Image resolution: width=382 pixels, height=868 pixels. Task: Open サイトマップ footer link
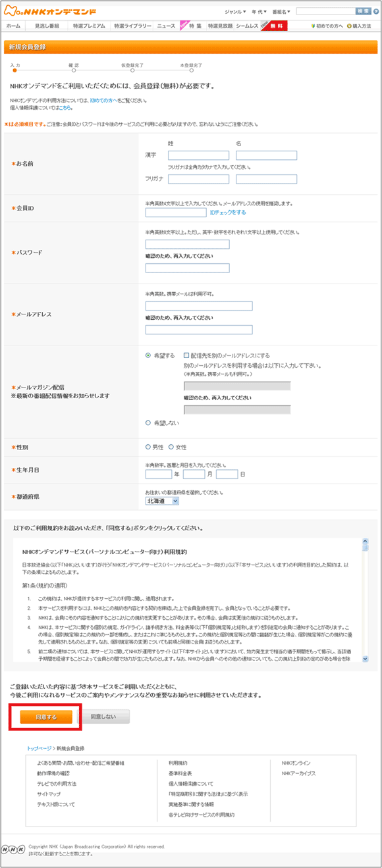(x=49, y=794)
